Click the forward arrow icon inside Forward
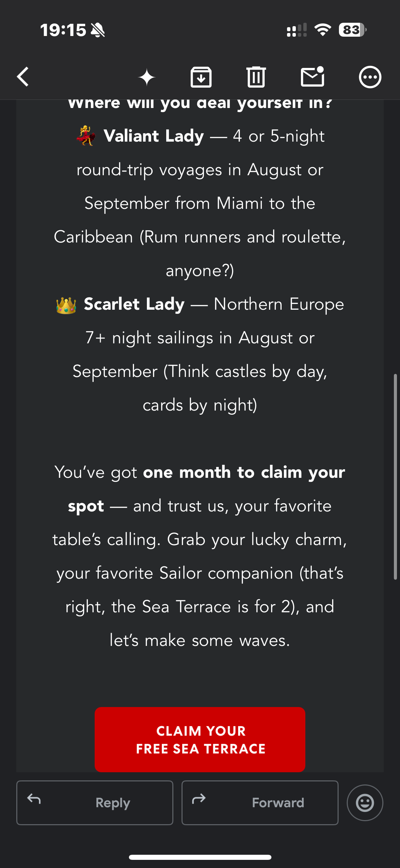The height and width of the screenshot is (868, 400). tap(199, 799)
